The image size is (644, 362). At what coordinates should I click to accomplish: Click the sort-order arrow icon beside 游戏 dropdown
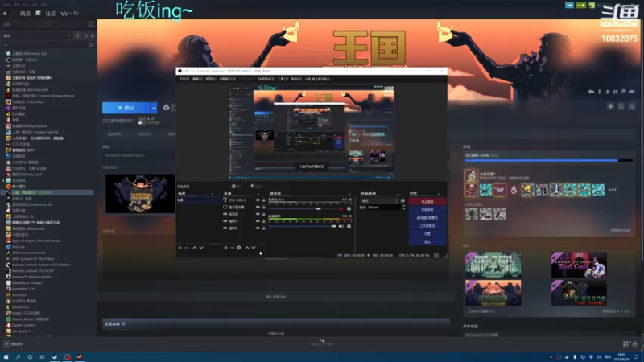point(77,35)
